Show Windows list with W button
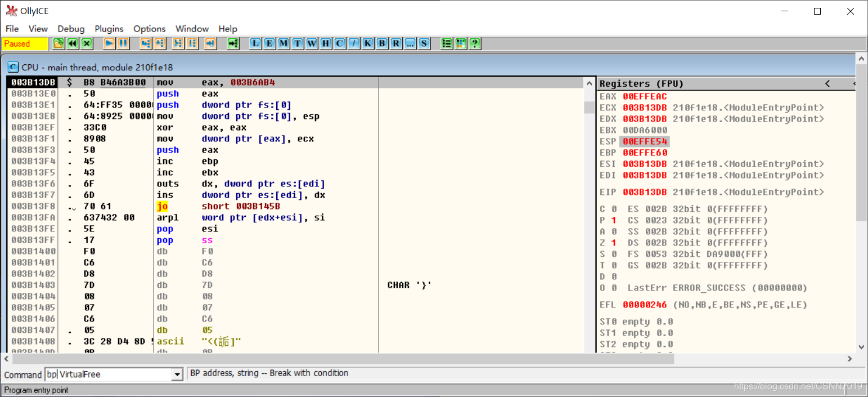The width and height of the screenshot is (868, 397). (312, 43)
